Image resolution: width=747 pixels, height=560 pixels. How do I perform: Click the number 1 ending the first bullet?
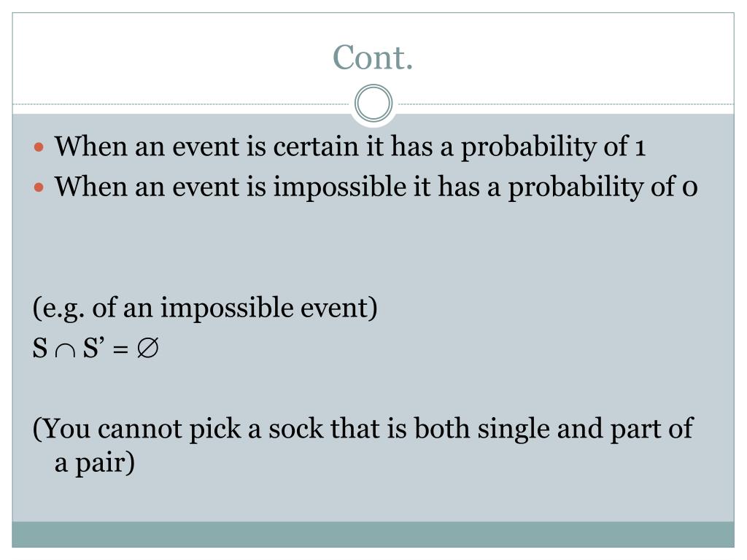point(640,147)
